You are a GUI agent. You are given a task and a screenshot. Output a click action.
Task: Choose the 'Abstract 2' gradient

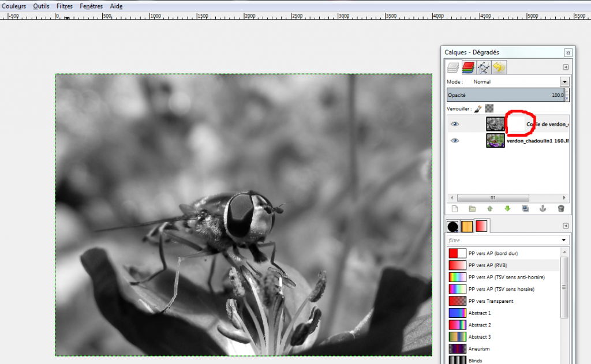479,325
